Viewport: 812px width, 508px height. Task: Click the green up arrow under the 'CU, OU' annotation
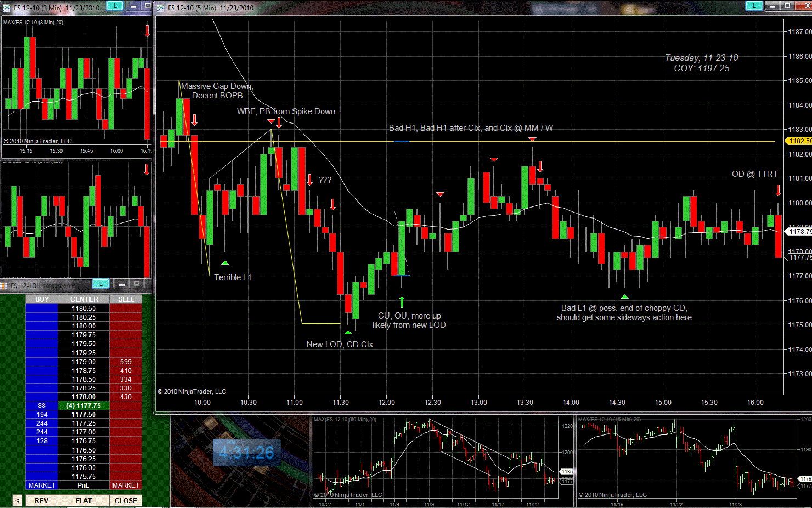point(402,302)
